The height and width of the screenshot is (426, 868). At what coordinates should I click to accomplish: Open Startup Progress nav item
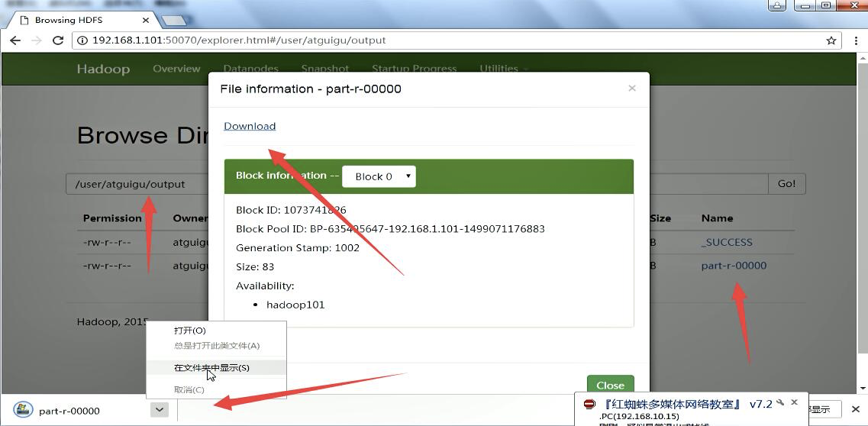[x=414, y=69]
